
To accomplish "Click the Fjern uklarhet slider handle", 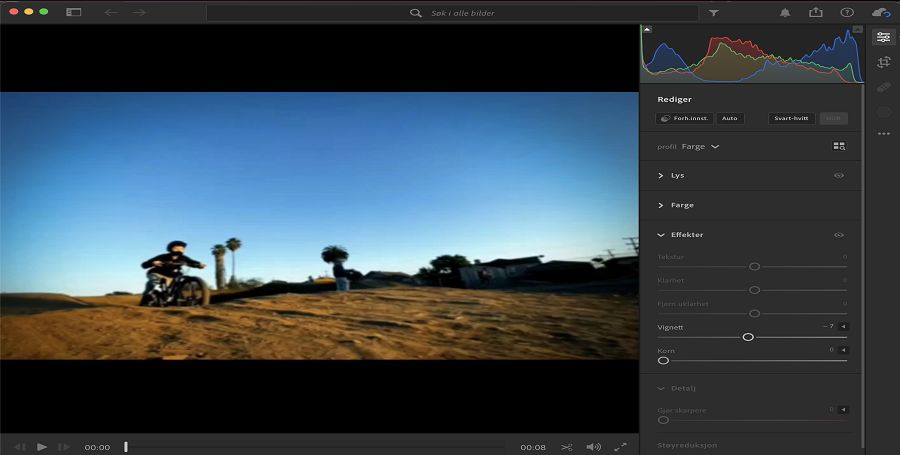I will coord(755,313).
